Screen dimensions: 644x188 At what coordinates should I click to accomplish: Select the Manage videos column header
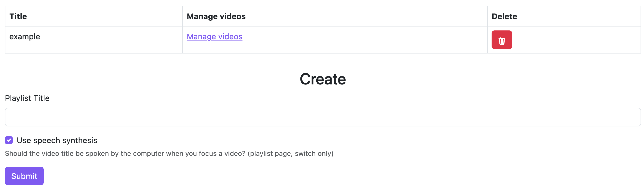click(216, 16)
